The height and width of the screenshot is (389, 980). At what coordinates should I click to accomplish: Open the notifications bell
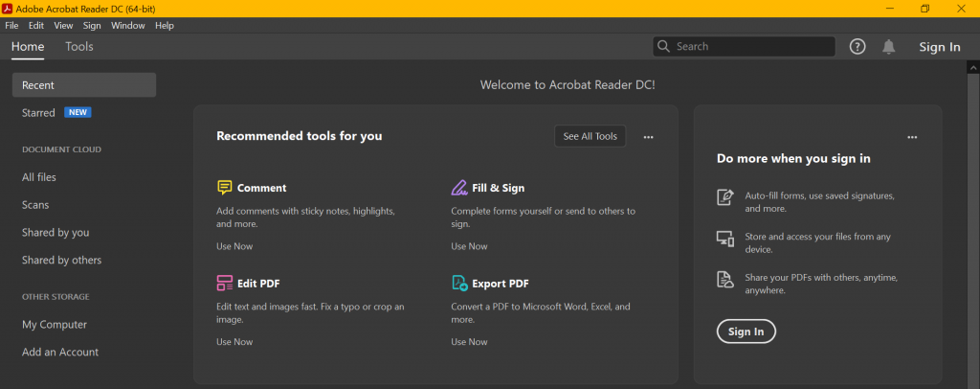(x=889, y=47)
